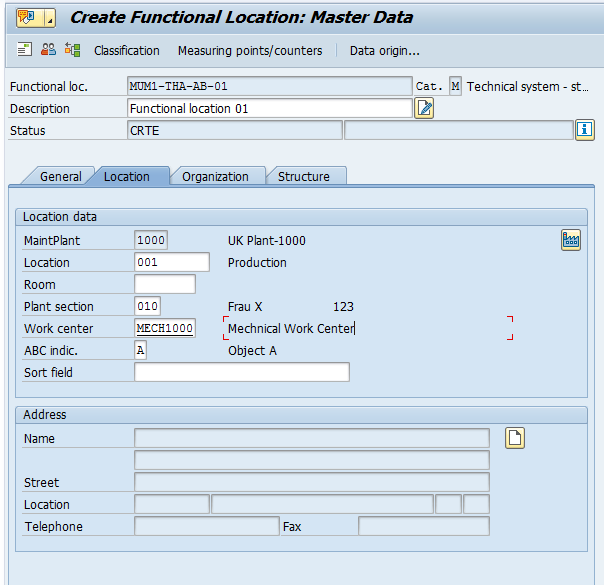604x585 pixels.
Task: Click the first toolbar document icon
Action: click(x=25, y=50)
